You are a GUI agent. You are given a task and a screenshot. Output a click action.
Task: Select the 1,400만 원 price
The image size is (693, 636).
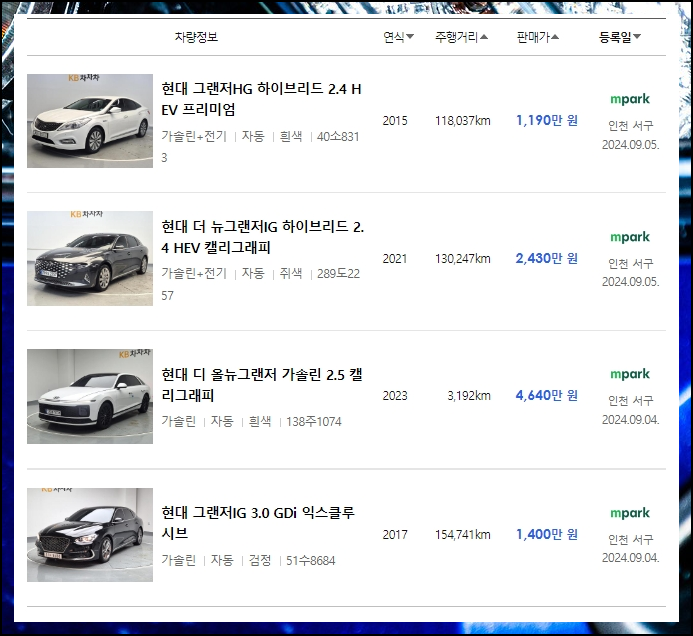click(x=547, y=534)
